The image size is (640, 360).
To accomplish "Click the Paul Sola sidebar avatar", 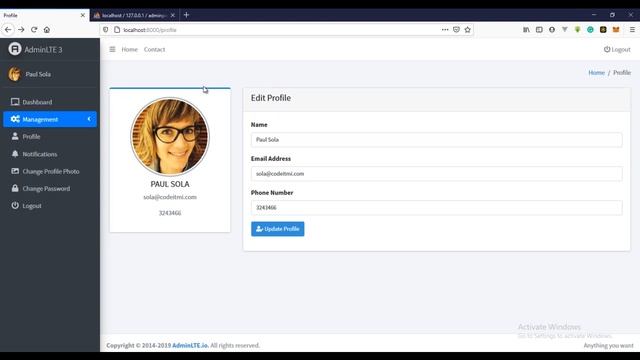I will point(15,74).
